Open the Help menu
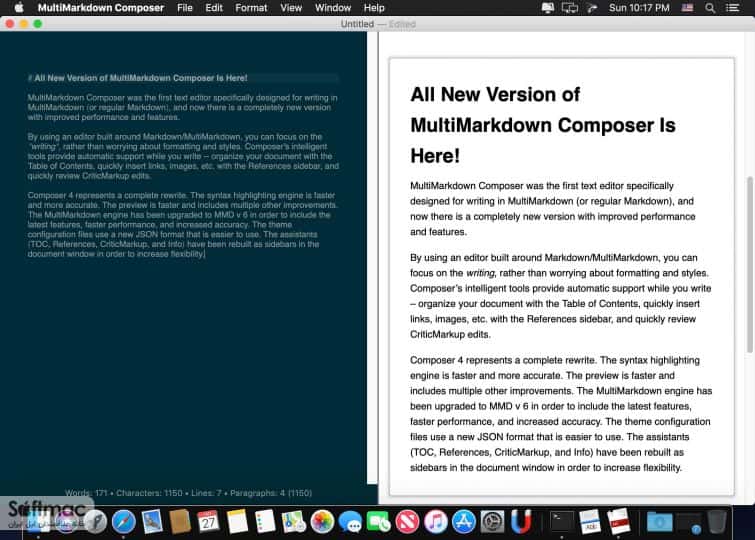 pyautogui.click(x=374, y=8)
